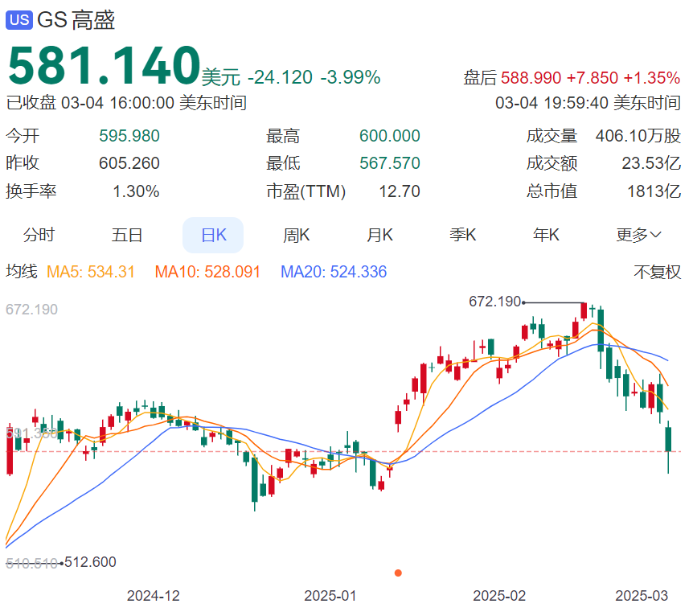Click the 最低 low value 567.570
Image resolution: width=693 pixels, height=616 pixels.
point(390,163)
